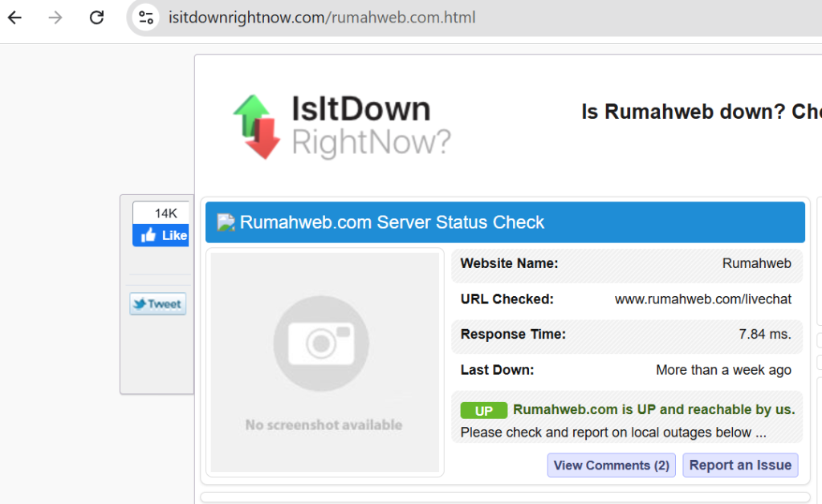Click the green UP status badge
This screenshot has width=822, height=504.
tap(483, 409)
